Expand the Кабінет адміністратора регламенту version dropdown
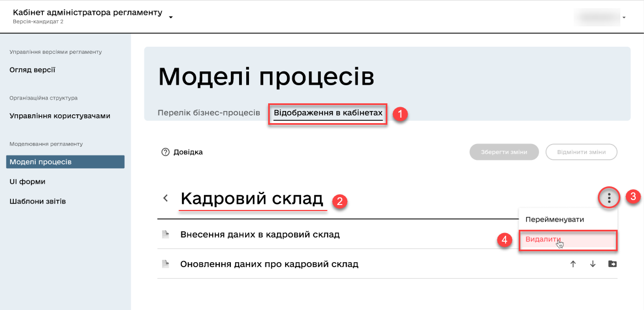This screenshot has width=644, height=310. (x=171, y=17)
